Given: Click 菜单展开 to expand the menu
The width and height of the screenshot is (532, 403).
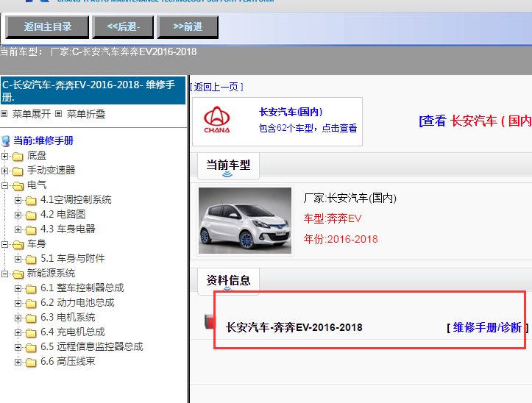Looking at the screenshot, I should (x=32, y=114).
